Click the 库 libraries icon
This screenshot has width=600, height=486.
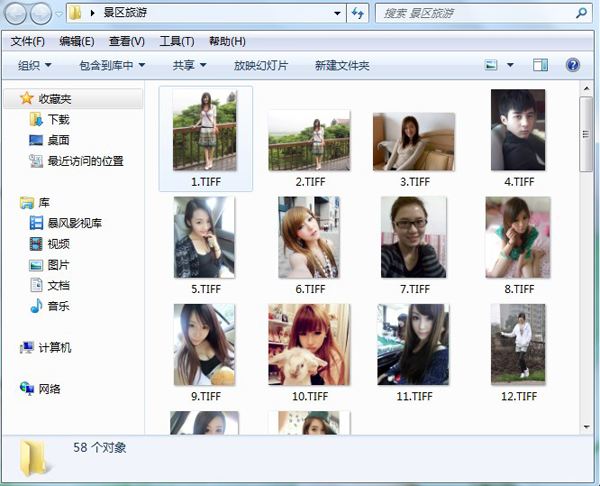pos(27,202)
